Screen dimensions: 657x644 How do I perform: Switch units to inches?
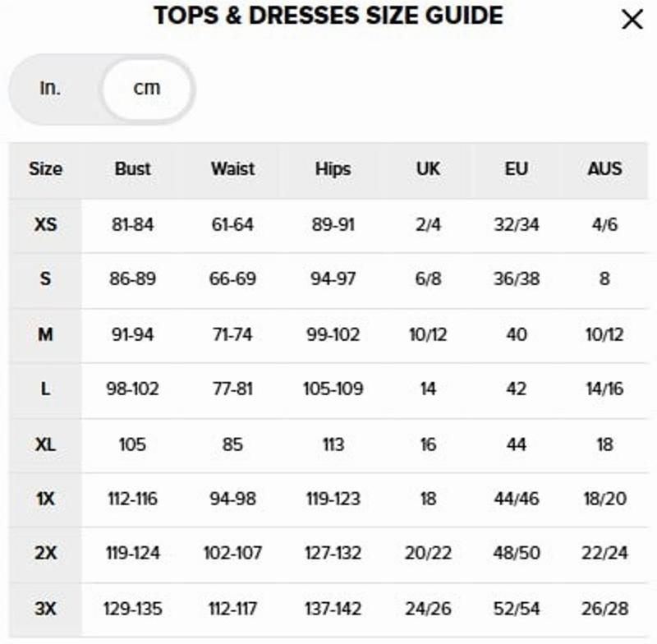pyautogui.click(x=51, y=88)
